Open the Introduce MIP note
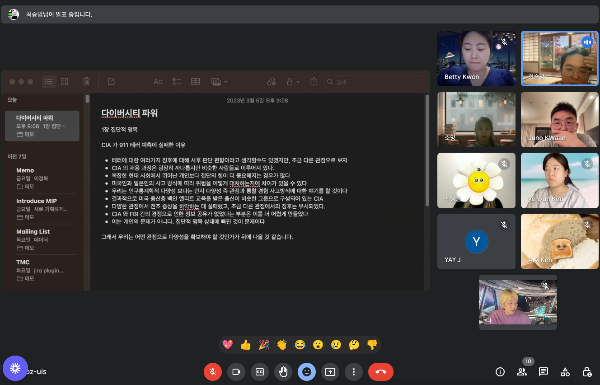600x385 pixels. coord(42,209)
